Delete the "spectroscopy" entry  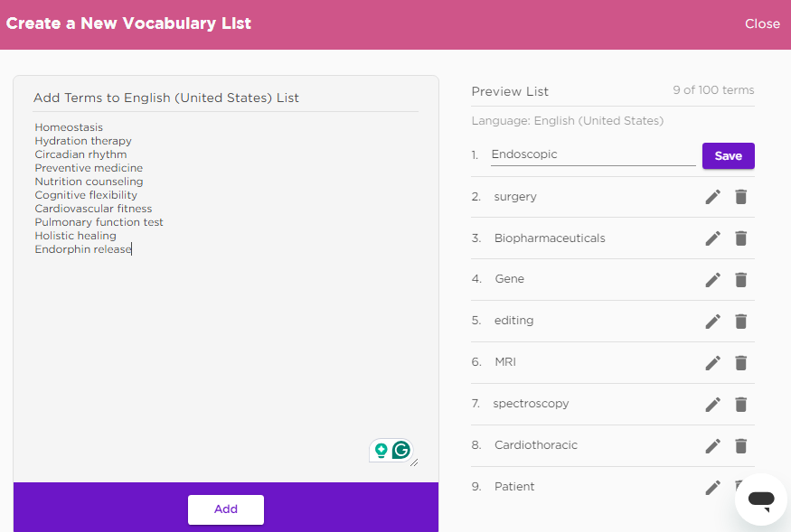coord(740,405)
